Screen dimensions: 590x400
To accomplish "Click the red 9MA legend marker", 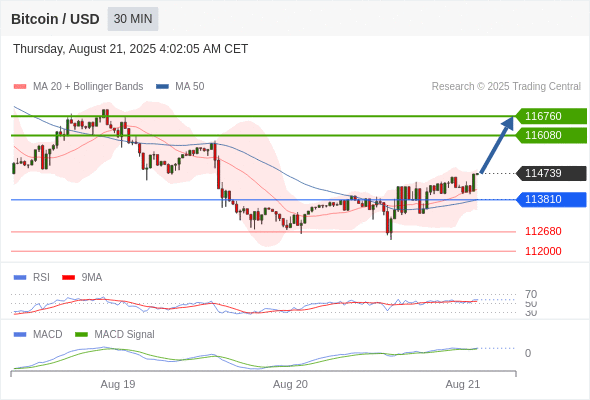I will (68, 278).
